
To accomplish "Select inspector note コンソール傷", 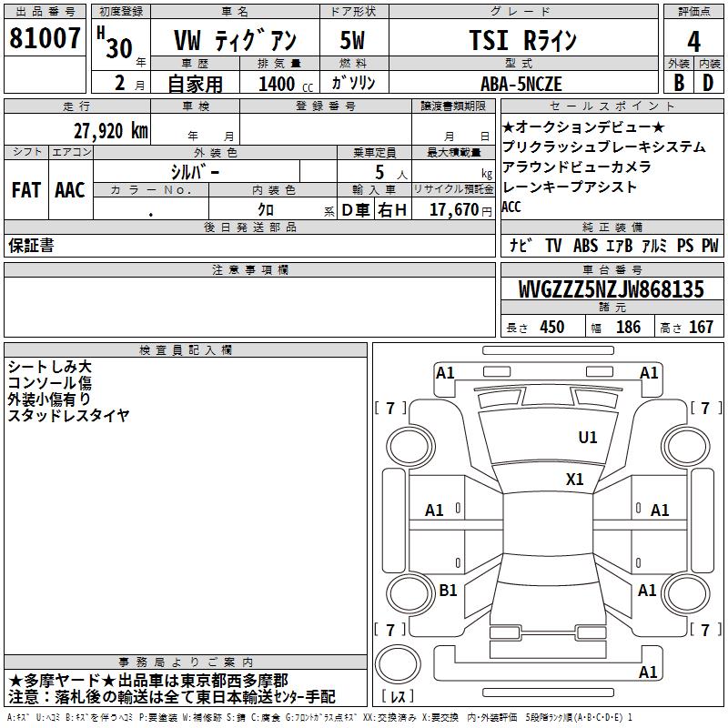I will point(50,383).
